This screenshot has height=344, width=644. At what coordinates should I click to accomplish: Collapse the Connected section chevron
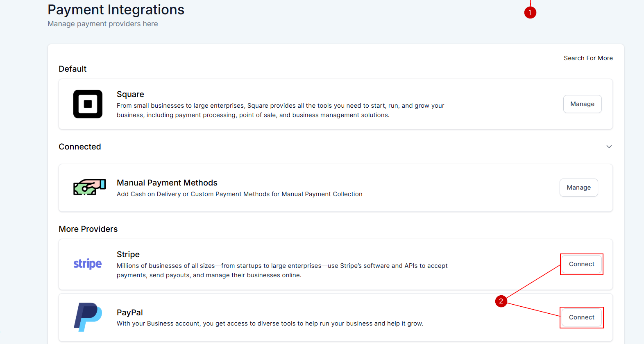609,147
